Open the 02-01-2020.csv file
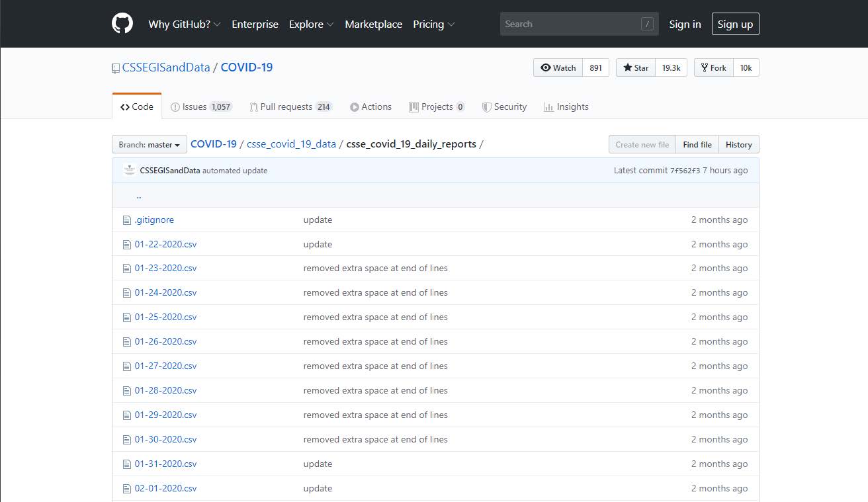The image size is (868, 502). [165, 488]
